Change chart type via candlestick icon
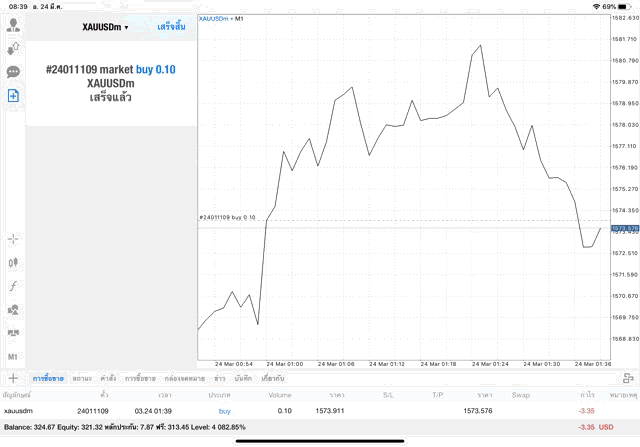Screen dimensions: 640x447 pos(14,262)
